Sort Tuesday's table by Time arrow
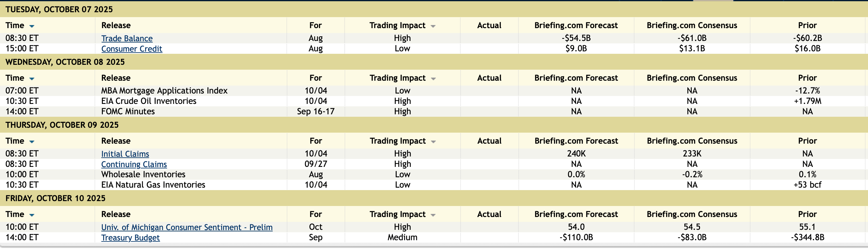 pos(32,26)
